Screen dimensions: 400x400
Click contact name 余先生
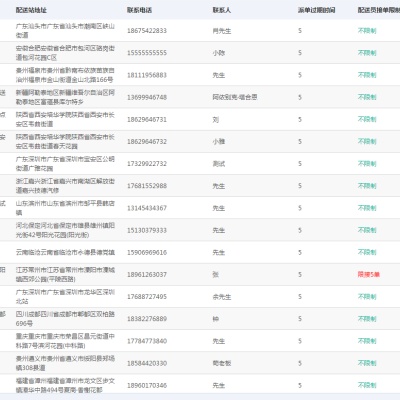click(222, 297)
